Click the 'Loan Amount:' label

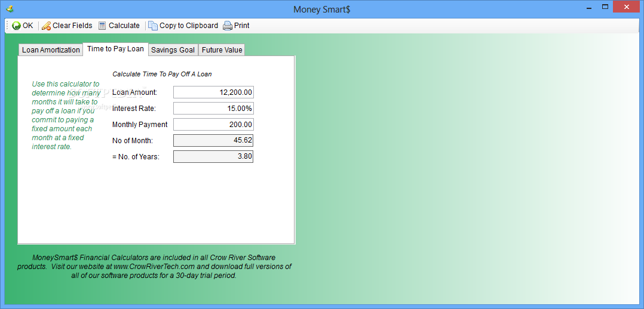pos(135,92)
